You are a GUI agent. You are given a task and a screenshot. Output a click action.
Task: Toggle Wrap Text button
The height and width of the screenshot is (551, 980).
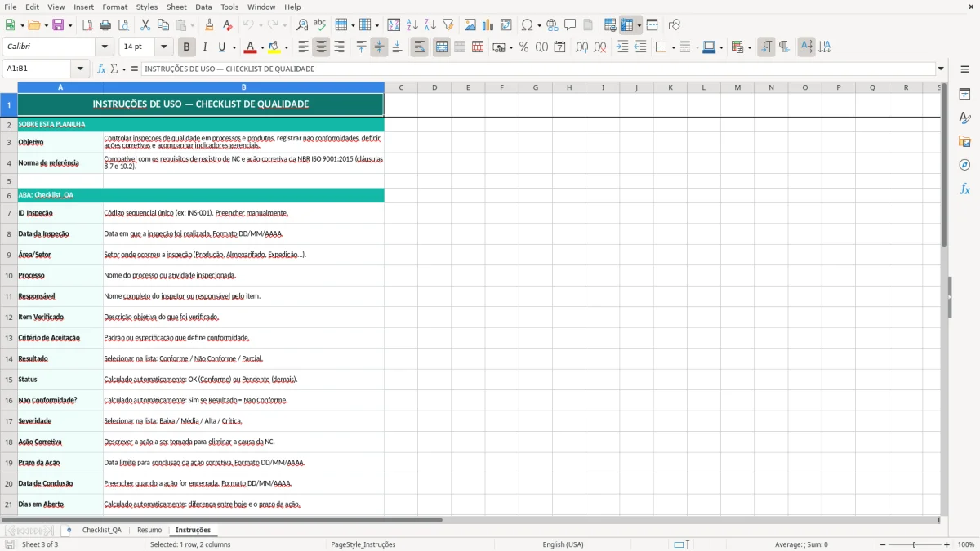click(x=419, y=47)
